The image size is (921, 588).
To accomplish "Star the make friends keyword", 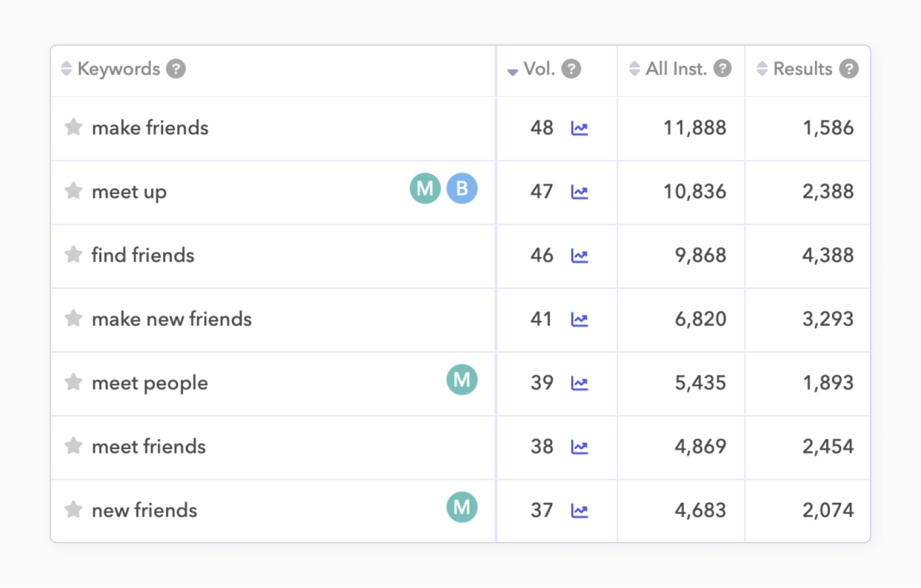I will (73, 127).
